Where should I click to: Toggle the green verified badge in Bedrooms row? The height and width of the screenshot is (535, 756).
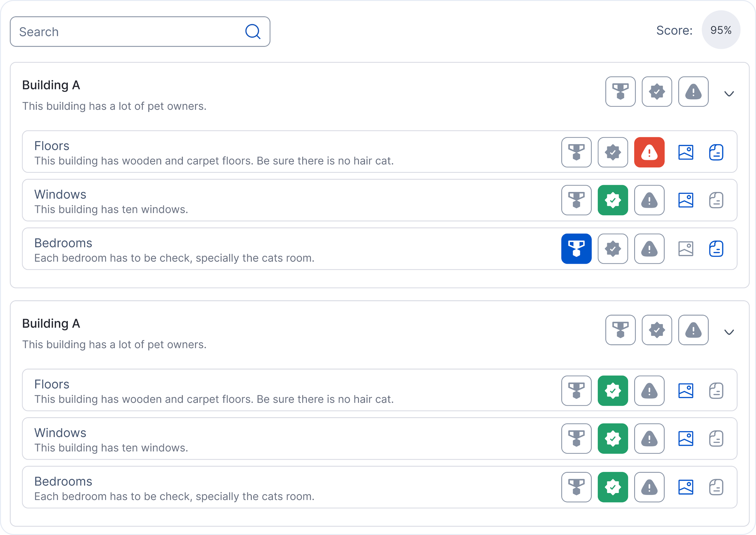(613, 487)
